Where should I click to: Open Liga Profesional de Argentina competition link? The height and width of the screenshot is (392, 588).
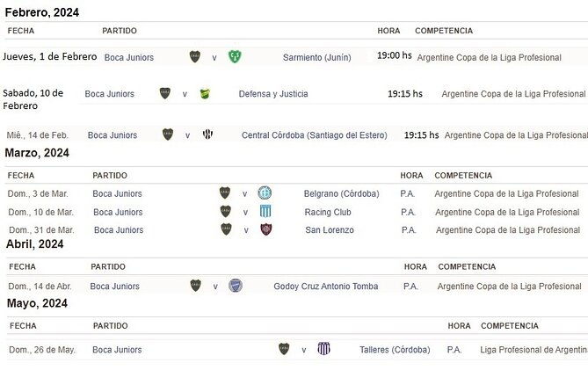534,350
